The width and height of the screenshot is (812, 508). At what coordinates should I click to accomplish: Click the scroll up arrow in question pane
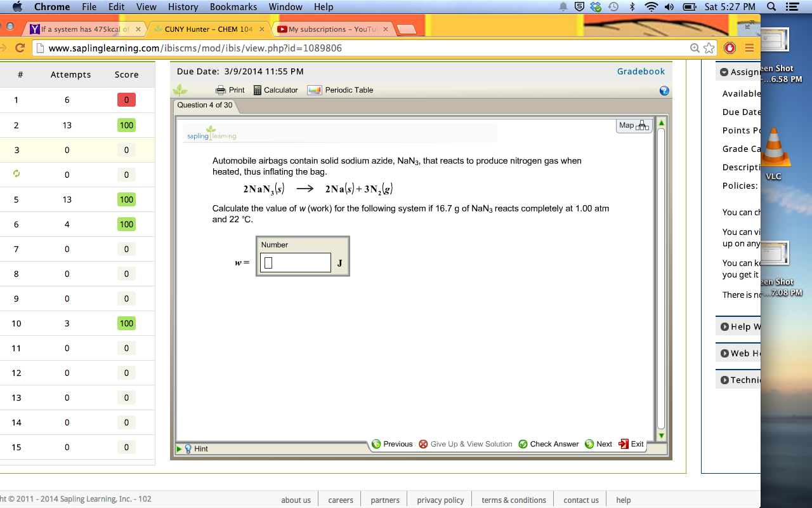click(x=661, y=123)
